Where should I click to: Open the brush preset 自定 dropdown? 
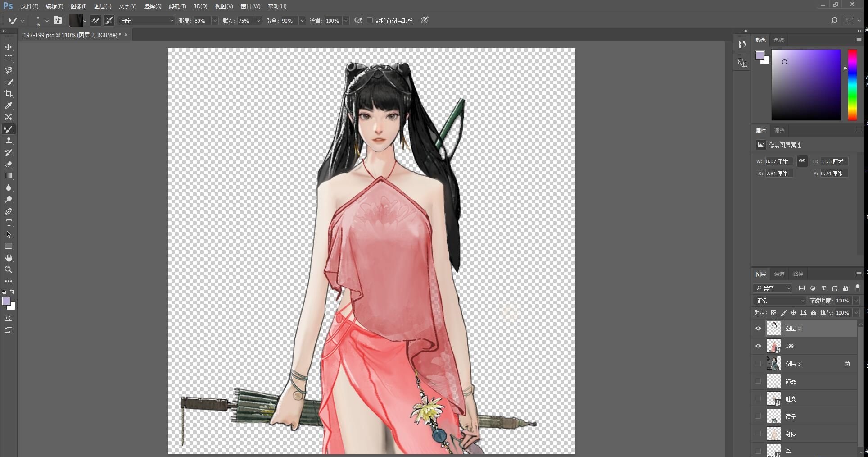[146, 21]
